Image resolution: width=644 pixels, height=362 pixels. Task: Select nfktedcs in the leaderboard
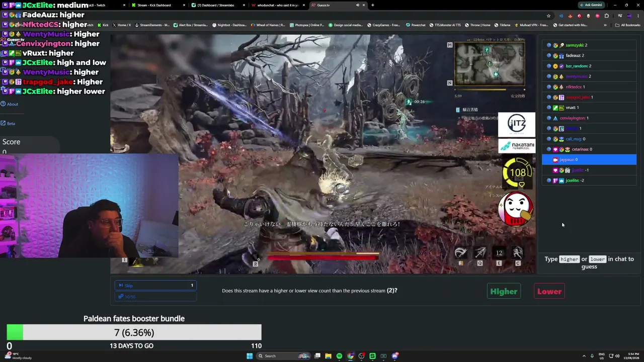click(x=589, y=87)
